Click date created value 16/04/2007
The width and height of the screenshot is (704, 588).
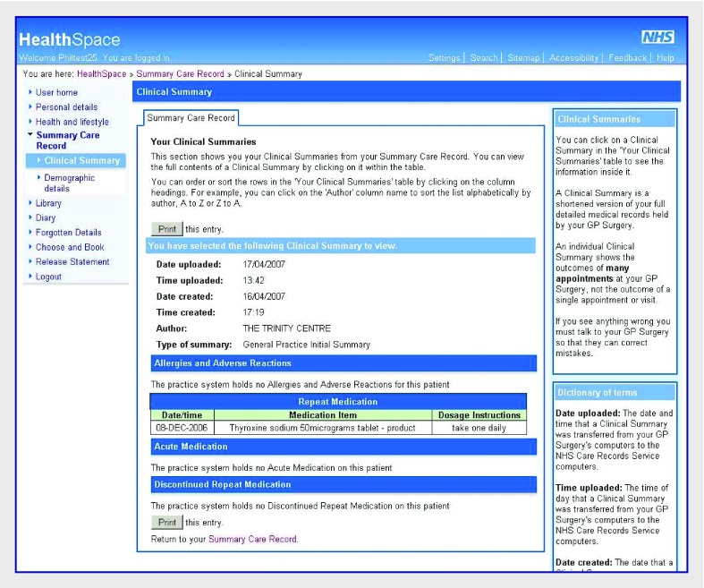point(264,297)
